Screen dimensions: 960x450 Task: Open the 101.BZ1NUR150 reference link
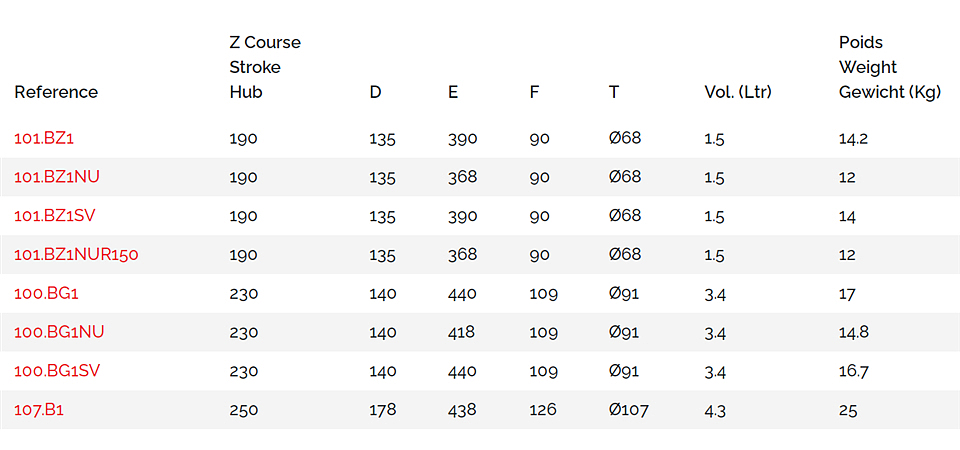click(x=77, y=255)
